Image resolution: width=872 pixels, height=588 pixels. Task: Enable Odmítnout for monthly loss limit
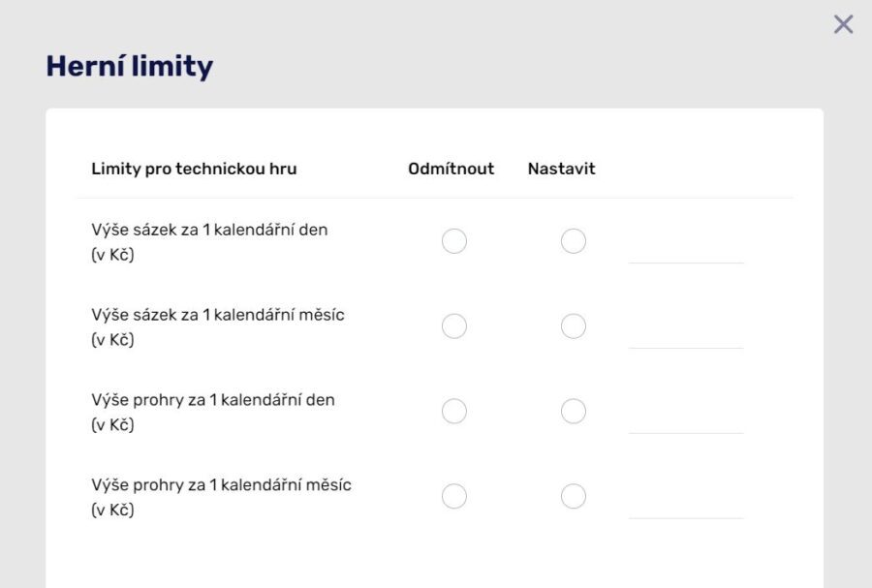pyautogui.click(x=454, y=497)
